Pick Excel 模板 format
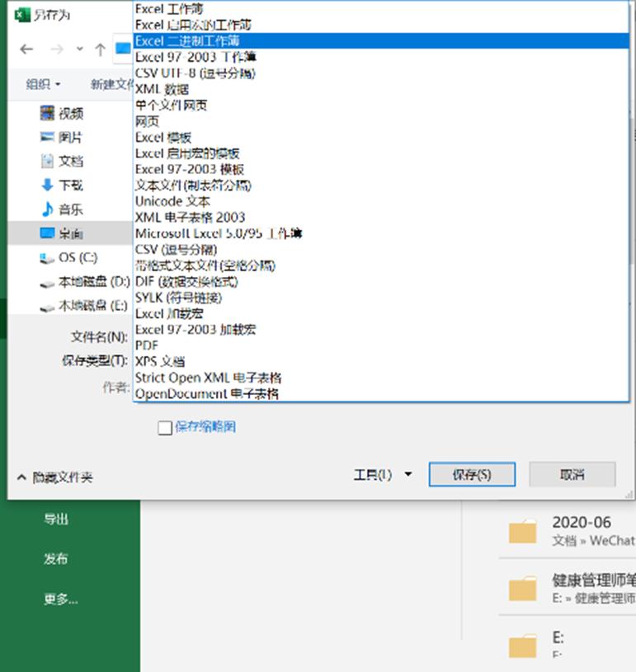Image resolution: width=636 pixels, height=672 pixels. tap(381, 137)
